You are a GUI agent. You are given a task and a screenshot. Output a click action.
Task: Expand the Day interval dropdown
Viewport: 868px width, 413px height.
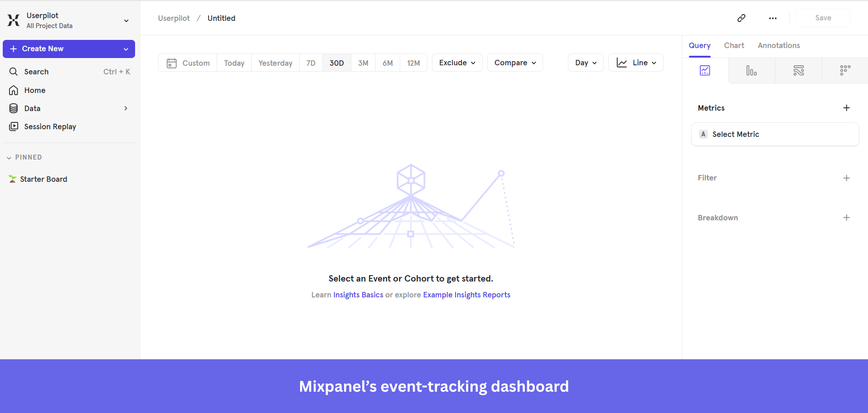point(585,63)
